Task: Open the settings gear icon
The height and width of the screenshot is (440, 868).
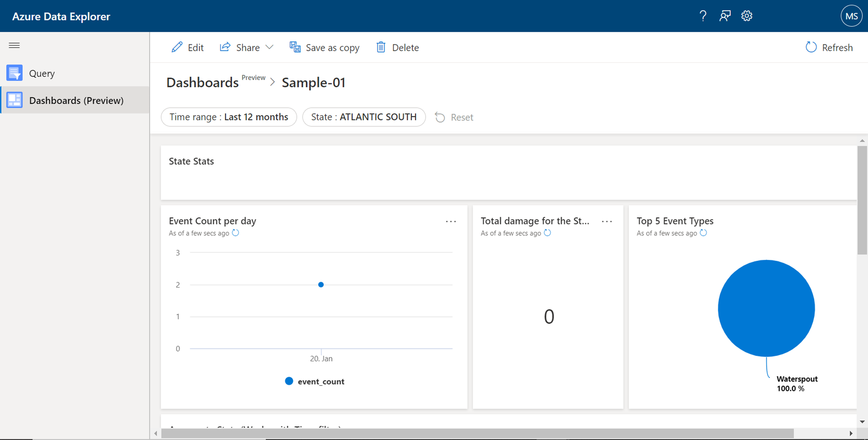Action: (746, 16)
